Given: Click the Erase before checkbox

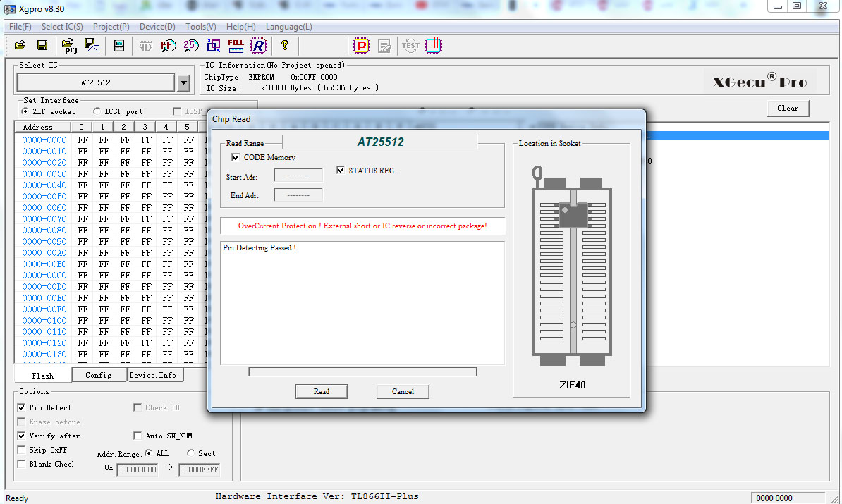Looking at the screenshot, I should click(x=21, y=422).
